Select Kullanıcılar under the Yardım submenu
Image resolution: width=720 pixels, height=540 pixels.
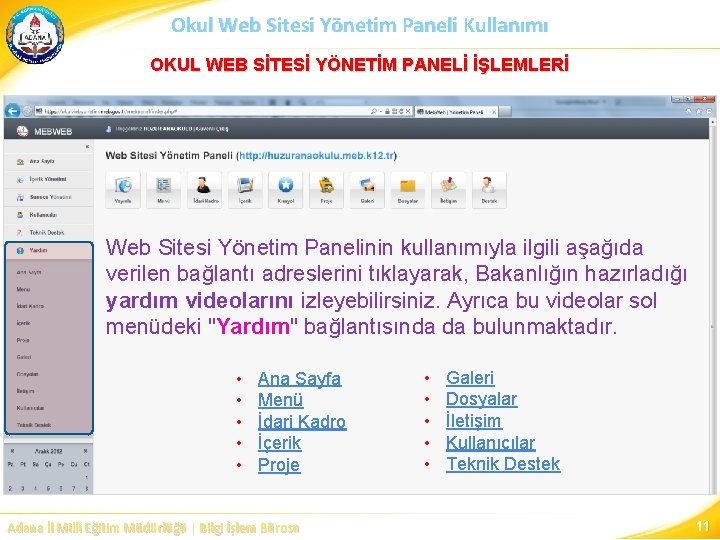point(30,408)
